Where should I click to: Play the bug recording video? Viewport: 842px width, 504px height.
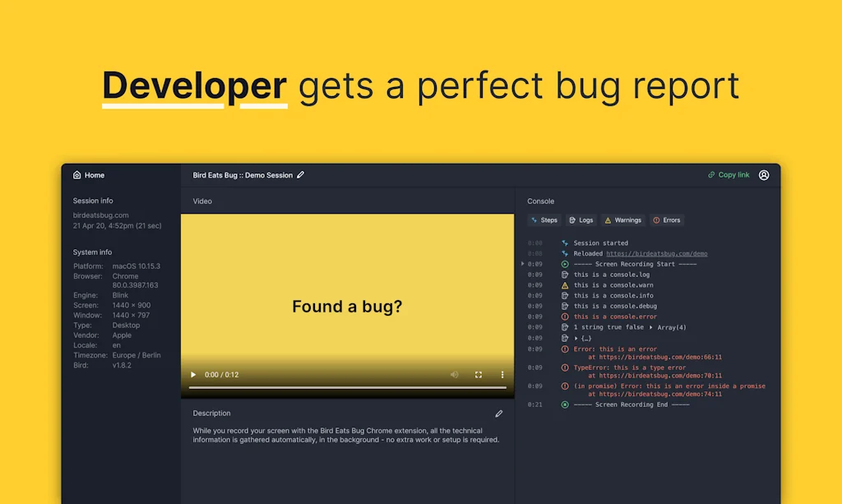(x=194, y=375)
